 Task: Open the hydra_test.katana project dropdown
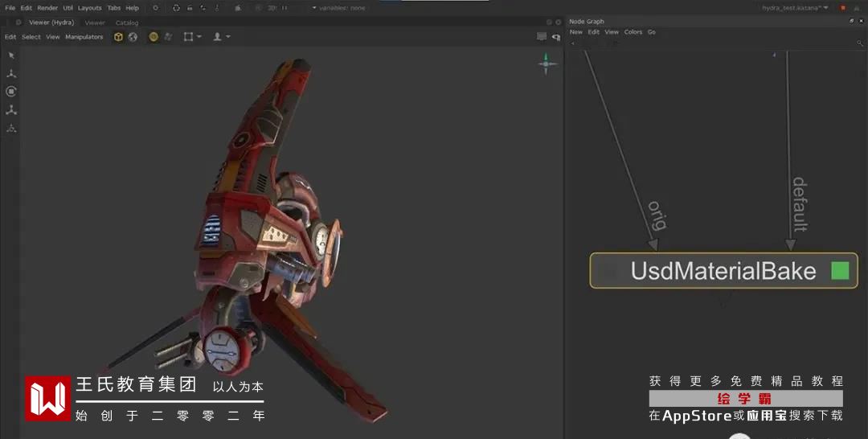[795, 8]
